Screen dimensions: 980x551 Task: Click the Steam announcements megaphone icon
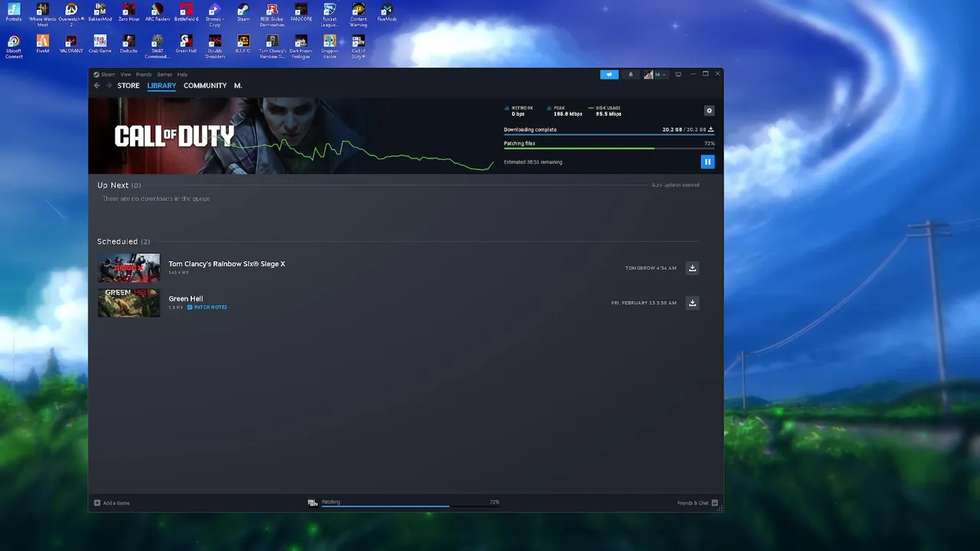(x=609, y=74)
